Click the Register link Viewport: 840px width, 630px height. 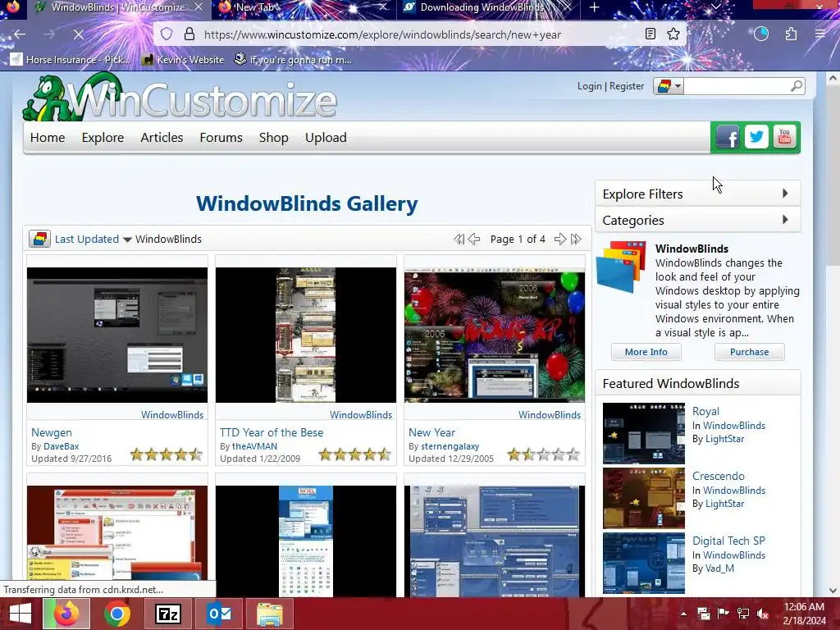tap(627, 86)
